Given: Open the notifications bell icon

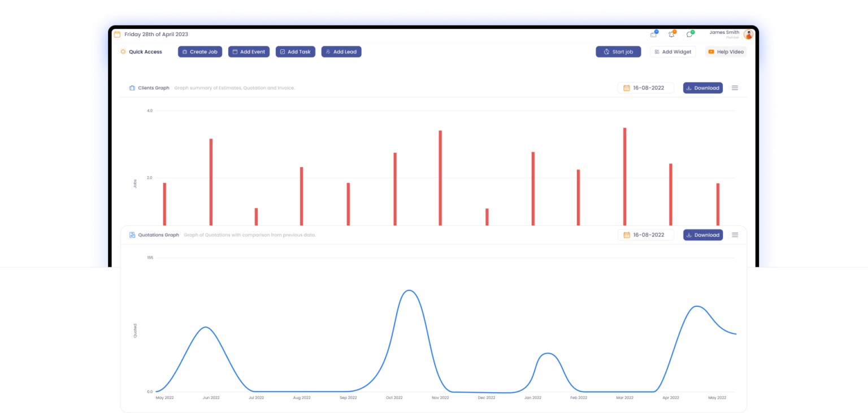Looking at the screenshot, I should (x=671, y=34).
